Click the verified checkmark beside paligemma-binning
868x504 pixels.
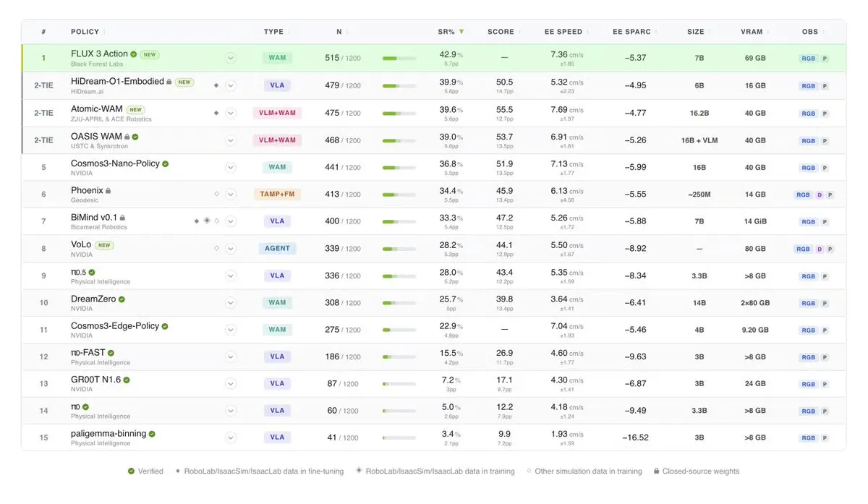152,434
